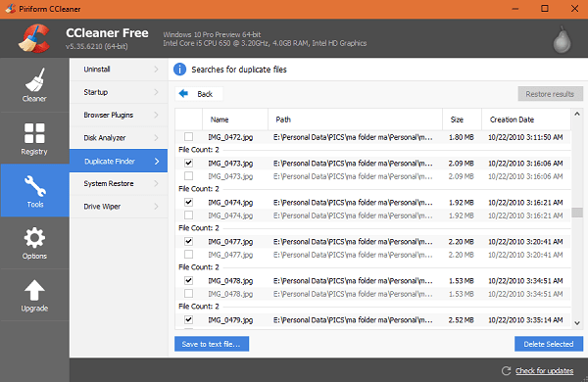Click the info icon beside Searches for duplicate files

click(179, 70)
